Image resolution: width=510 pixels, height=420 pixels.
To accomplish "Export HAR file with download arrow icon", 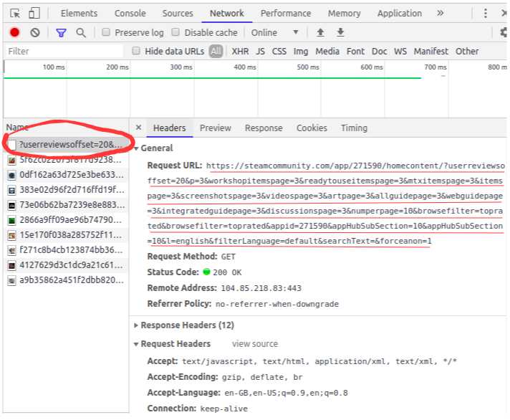I will click(x=340, y=32).
